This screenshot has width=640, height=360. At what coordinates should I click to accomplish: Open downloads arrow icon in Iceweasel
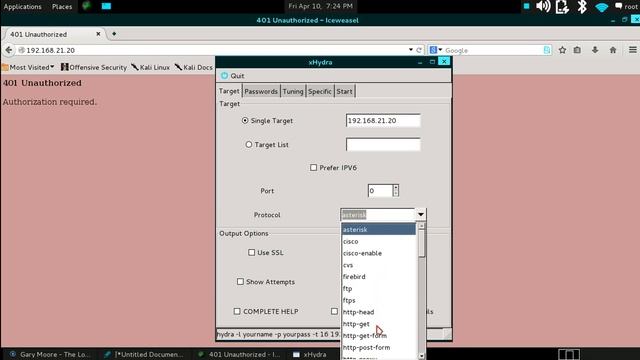pos(595,50)
